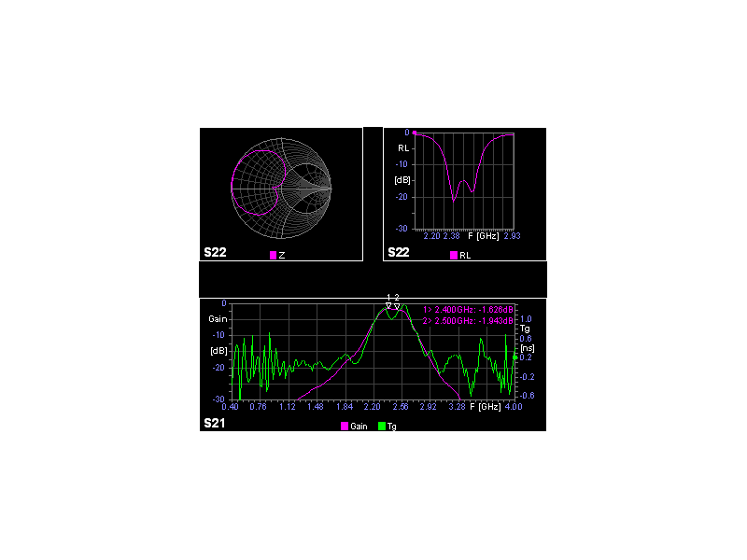Click the magenta RL legend swatch
Image resolution: width=747 pixels, height=560 pixels.
(454, 255)
